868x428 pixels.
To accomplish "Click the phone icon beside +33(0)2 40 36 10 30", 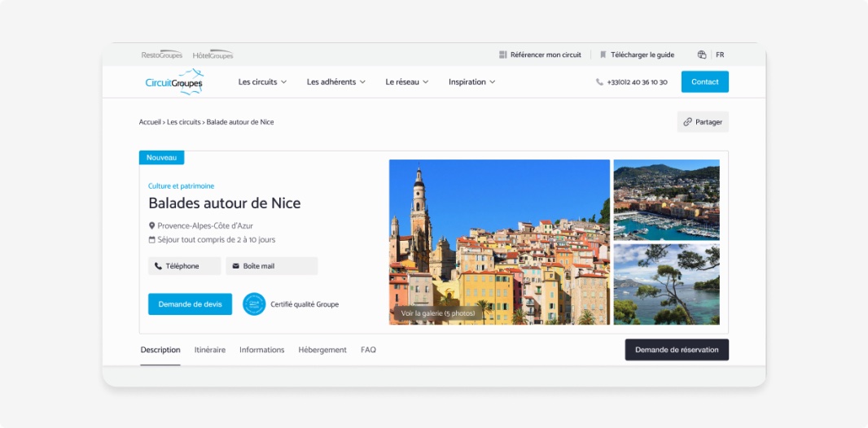I will (x=599, y=82).
